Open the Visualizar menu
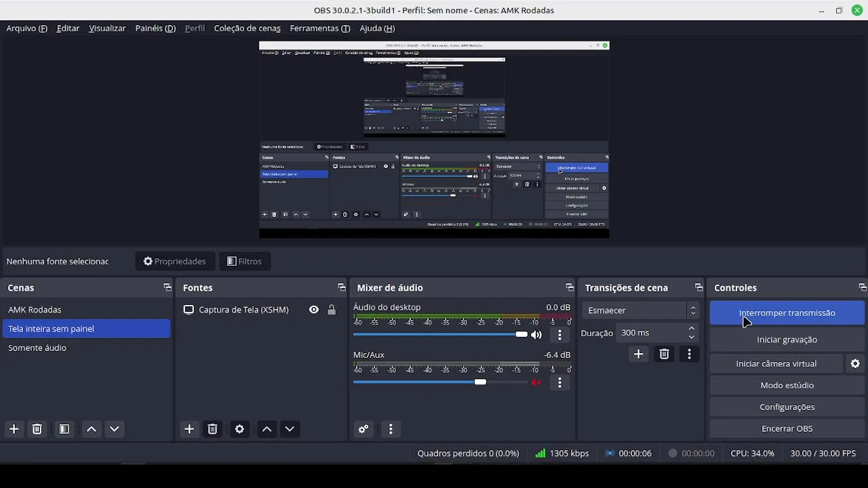This screenshot has width=868, height=488. (107, 28)
